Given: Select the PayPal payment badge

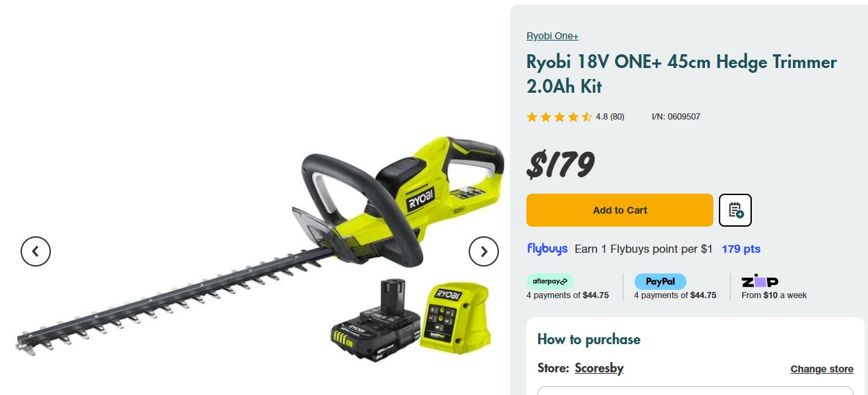Looking at the screenshot, I should (660, 281).
